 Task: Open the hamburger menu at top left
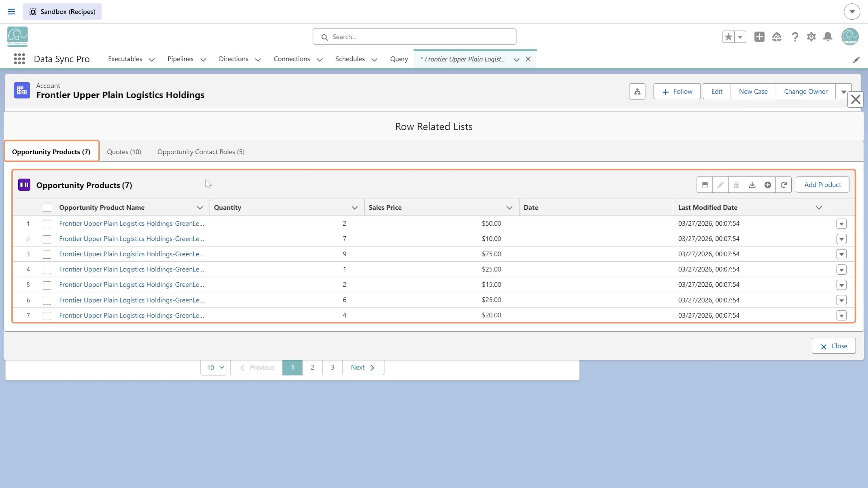[x=11, y=12]
